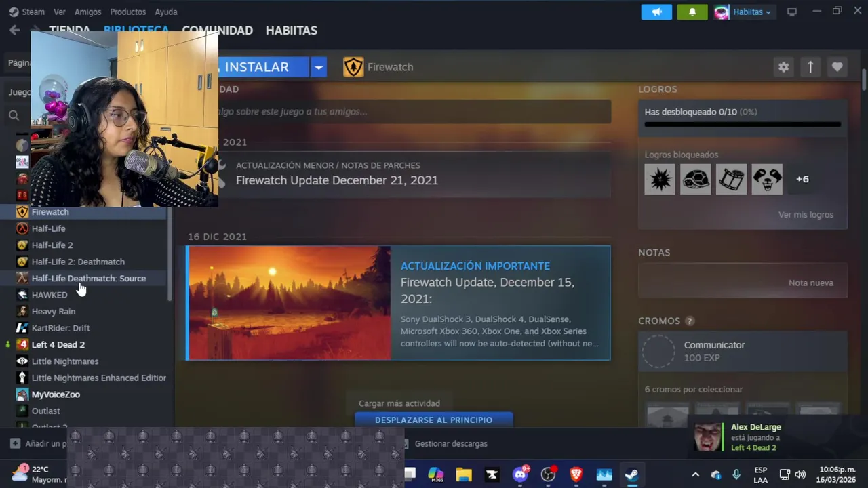Open the Ayuda menu

(165, 12)
